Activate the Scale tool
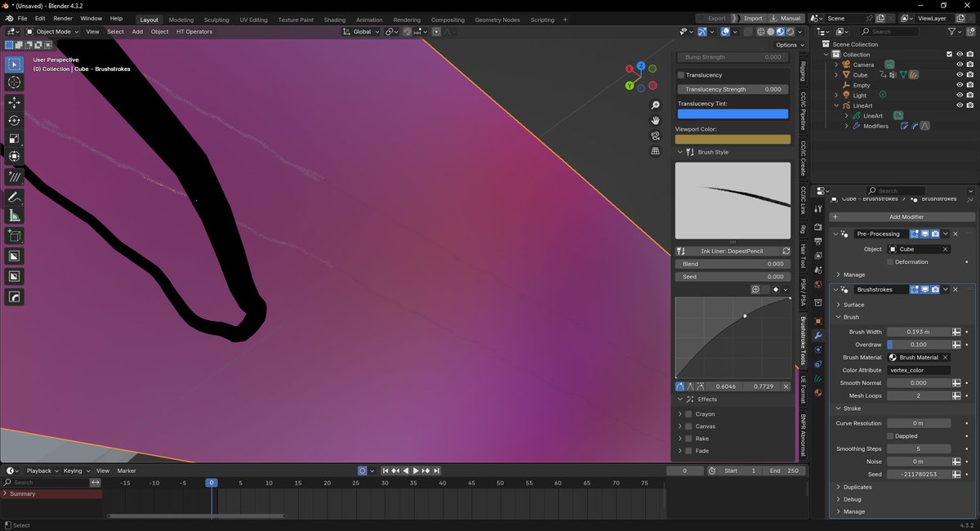 [x=14, y=138]
